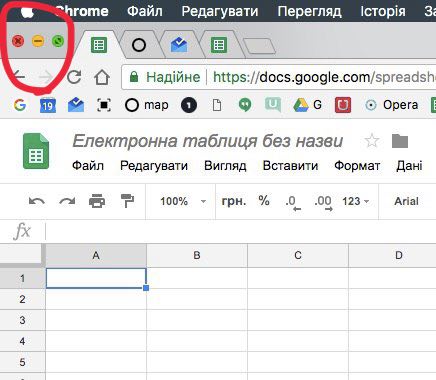Star this spreadsheet

(372, 141)
